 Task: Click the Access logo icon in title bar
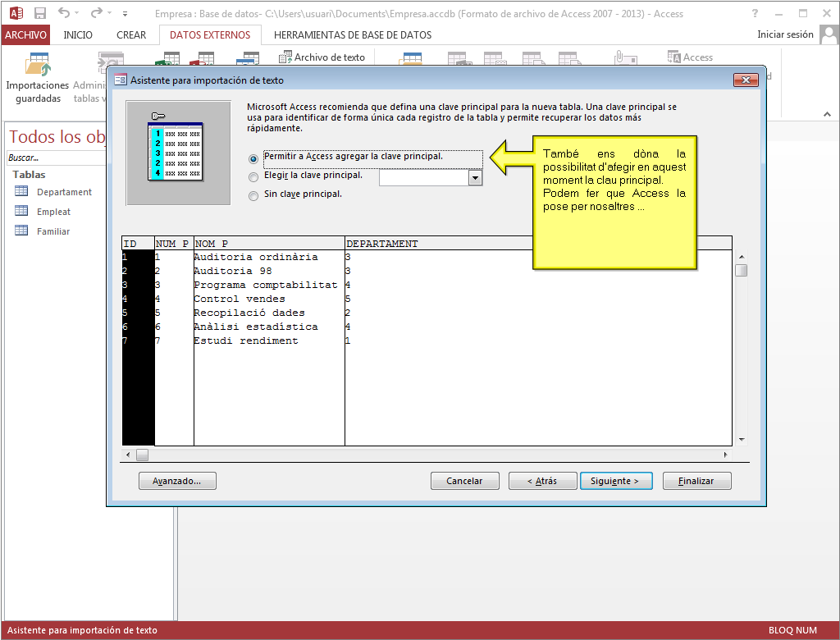point(16,13)
